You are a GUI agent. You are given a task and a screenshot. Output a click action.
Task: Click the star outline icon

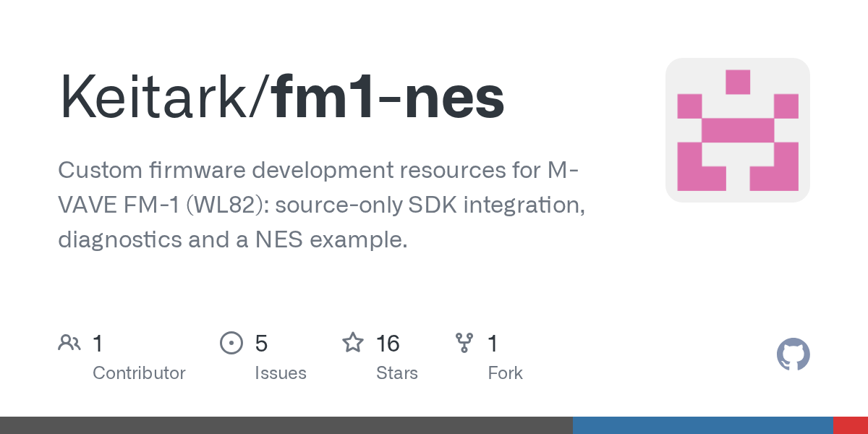(x=353, y=342)
